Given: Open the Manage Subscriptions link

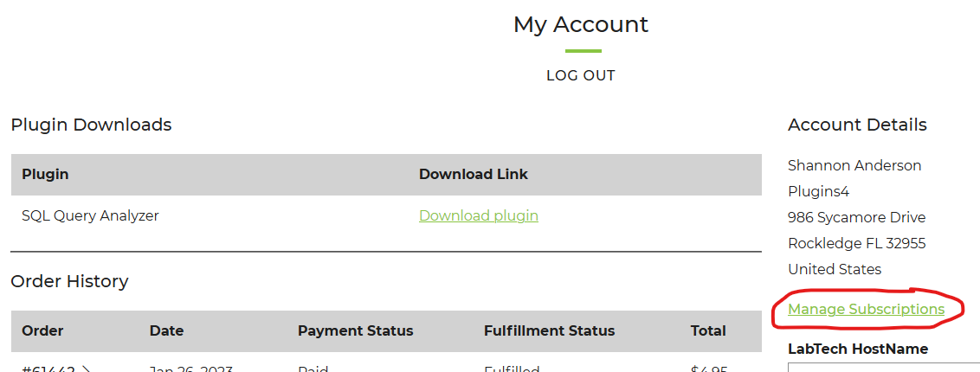Looking at the screenshot, I should 866,309.
